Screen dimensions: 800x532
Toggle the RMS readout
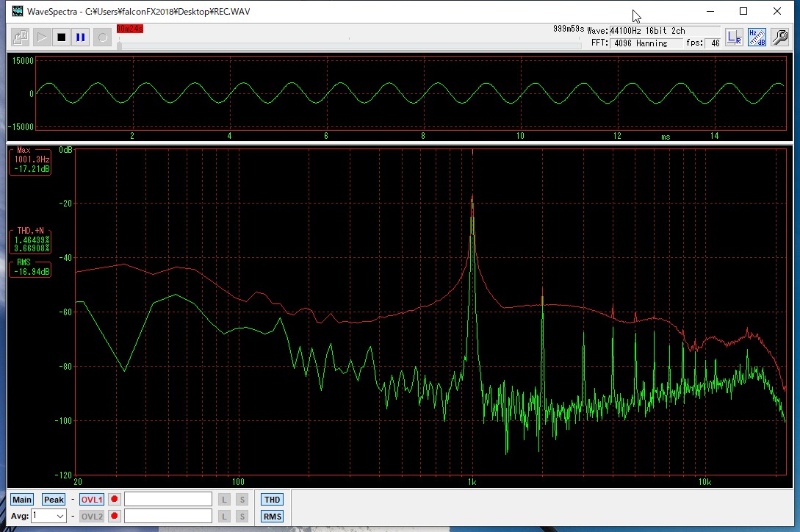[272, 516]
